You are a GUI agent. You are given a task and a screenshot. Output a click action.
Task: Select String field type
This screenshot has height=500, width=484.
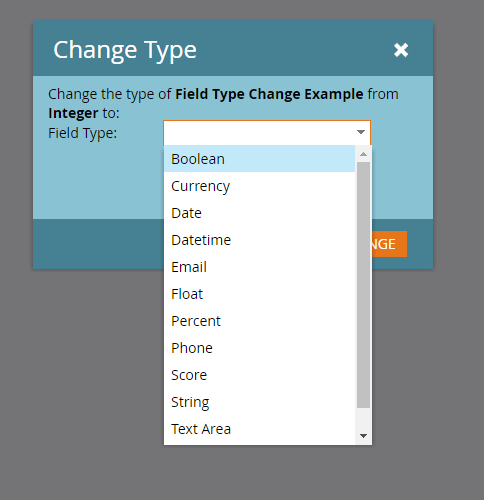tap(260, 402)
